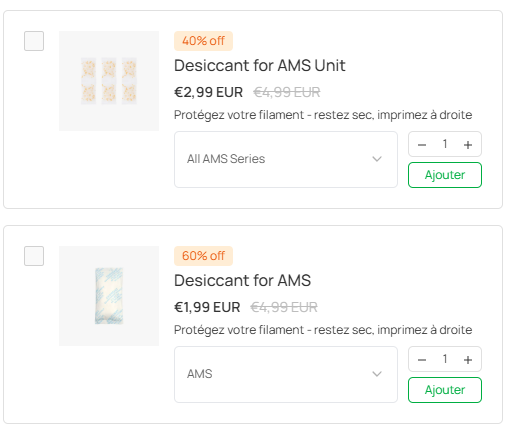Click minus icon for Desiccant for AMS
509x430 pixels.
coord(422,360)
